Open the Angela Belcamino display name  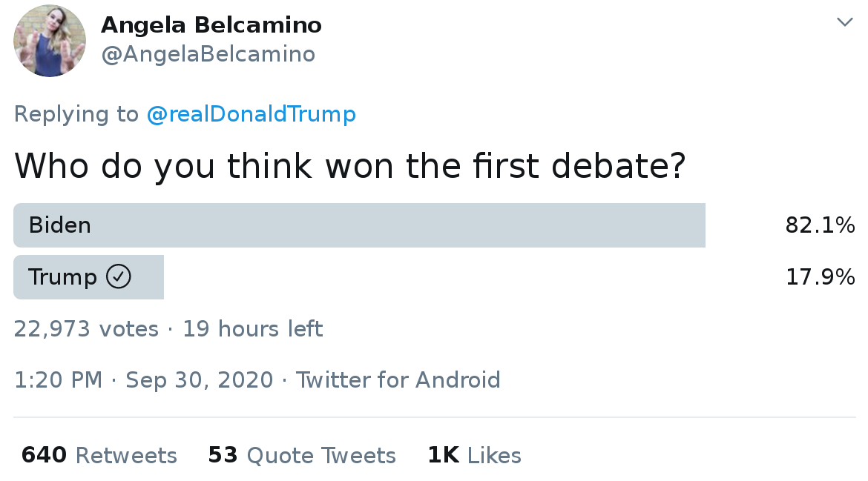tap(211, 25)
